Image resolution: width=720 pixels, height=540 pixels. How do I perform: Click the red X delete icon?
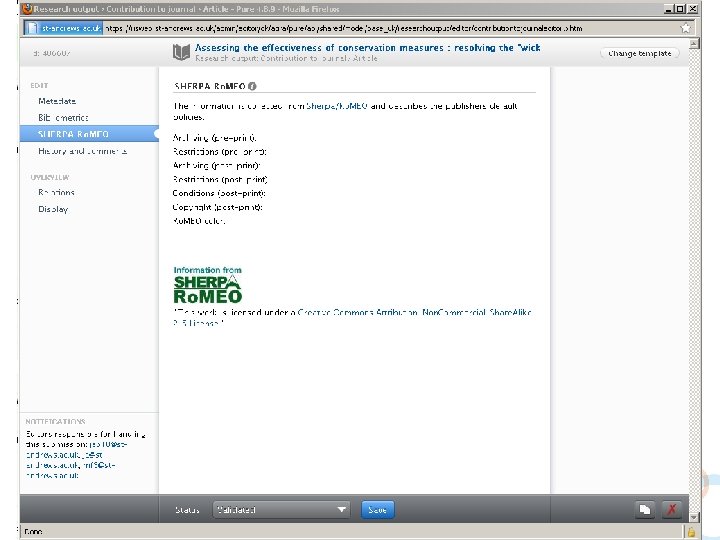[672, 510]
